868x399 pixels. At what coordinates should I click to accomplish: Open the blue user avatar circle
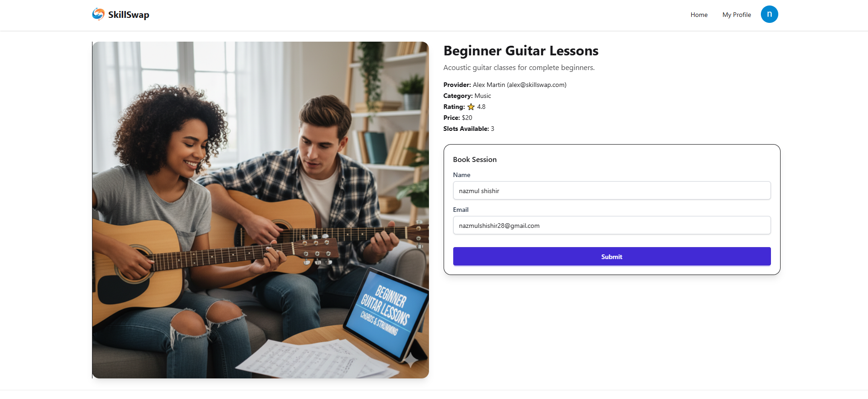[x=769, y=14]
